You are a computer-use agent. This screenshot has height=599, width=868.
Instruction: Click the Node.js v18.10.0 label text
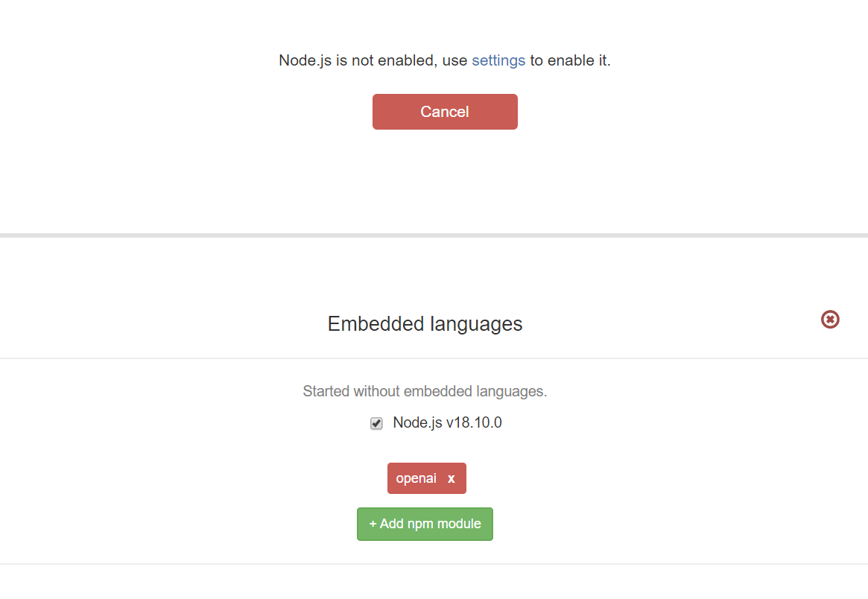(447, 423)
